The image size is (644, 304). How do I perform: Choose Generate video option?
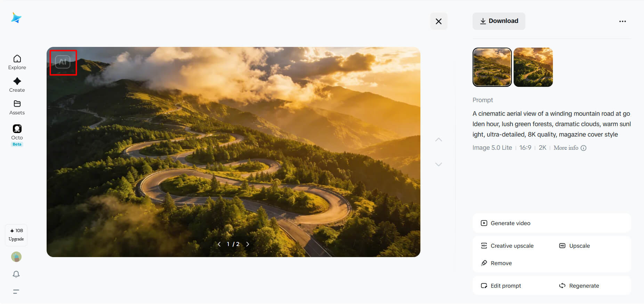coord(552,223)
